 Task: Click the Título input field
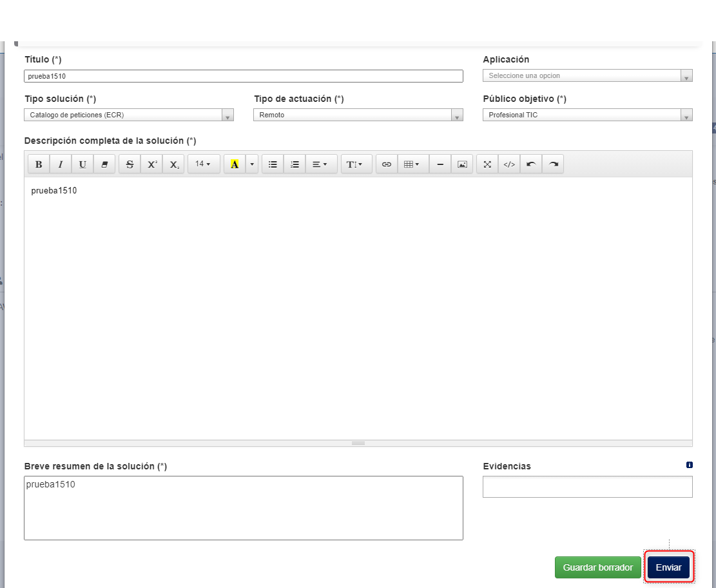[x=244, y=76]
